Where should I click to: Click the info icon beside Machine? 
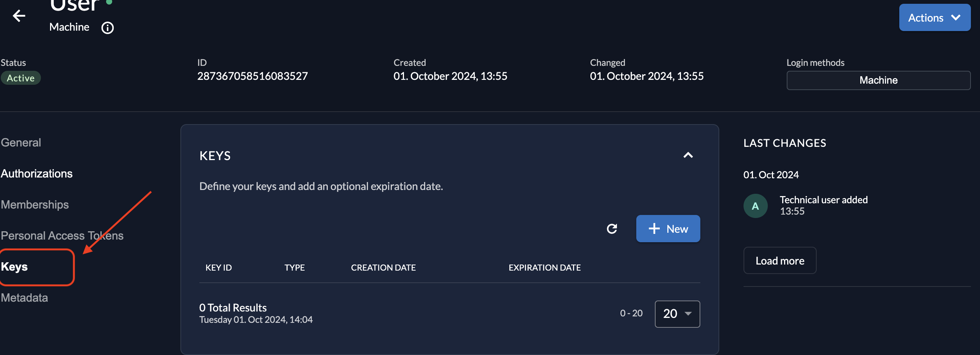107,28
